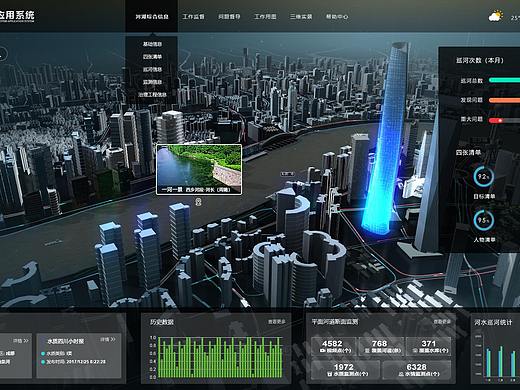
Task: Click the 河水巡河统计 bar chart
Action: click(x=498, y=358)
